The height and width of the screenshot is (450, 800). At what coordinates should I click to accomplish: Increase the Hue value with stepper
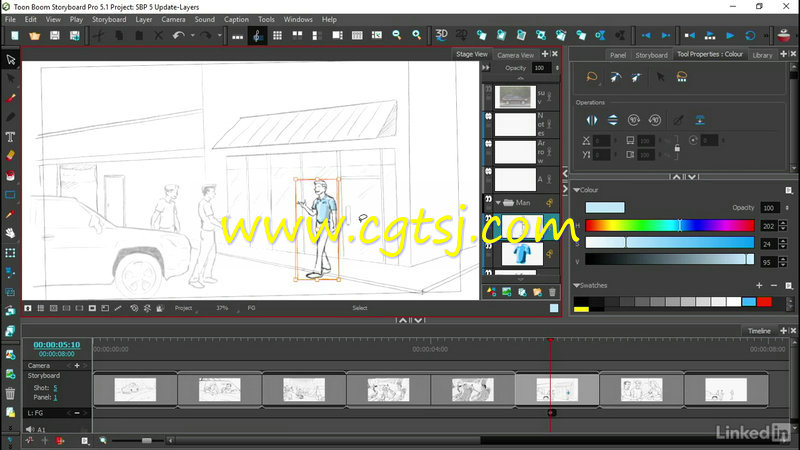(x=783, y=223)
